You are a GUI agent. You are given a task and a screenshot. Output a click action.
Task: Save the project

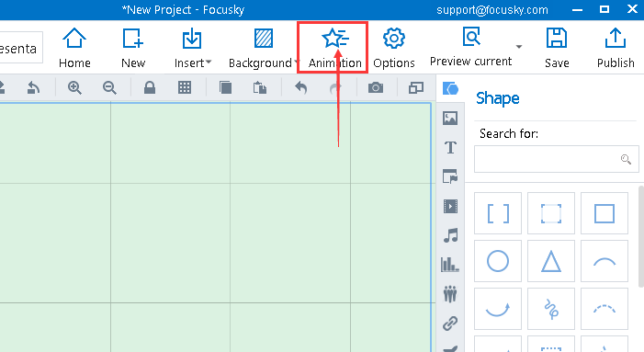pyautogui.click(x=557, y=48)
